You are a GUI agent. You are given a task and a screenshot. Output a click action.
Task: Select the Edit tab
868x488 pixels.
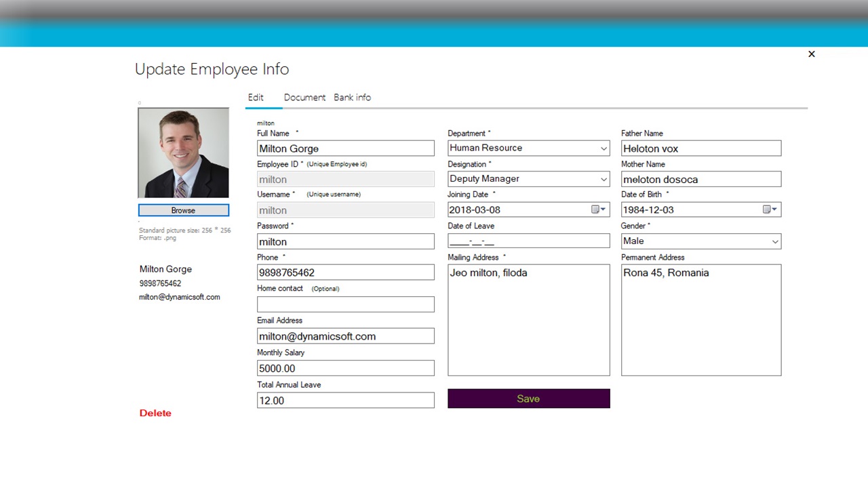point(256,97)
